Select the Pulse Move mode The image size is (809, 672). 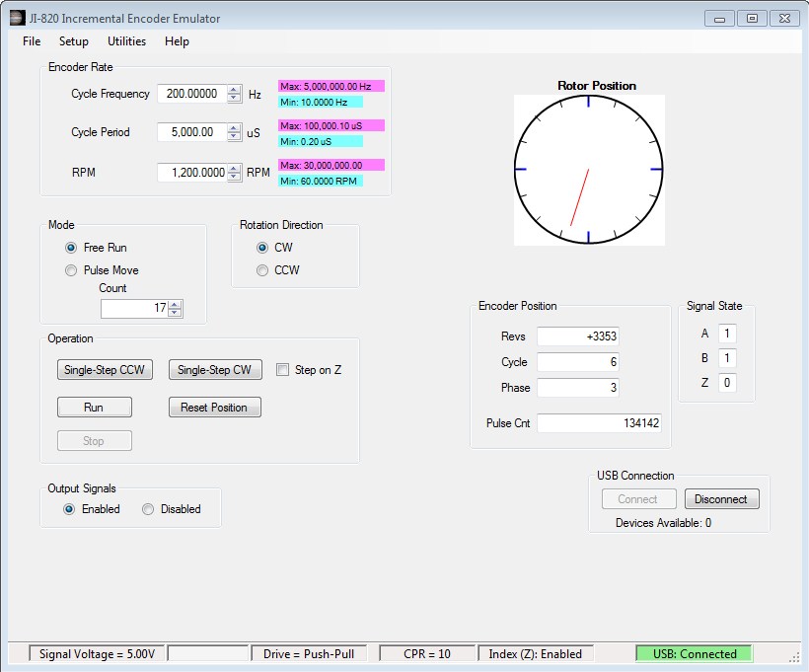point(71,269)
